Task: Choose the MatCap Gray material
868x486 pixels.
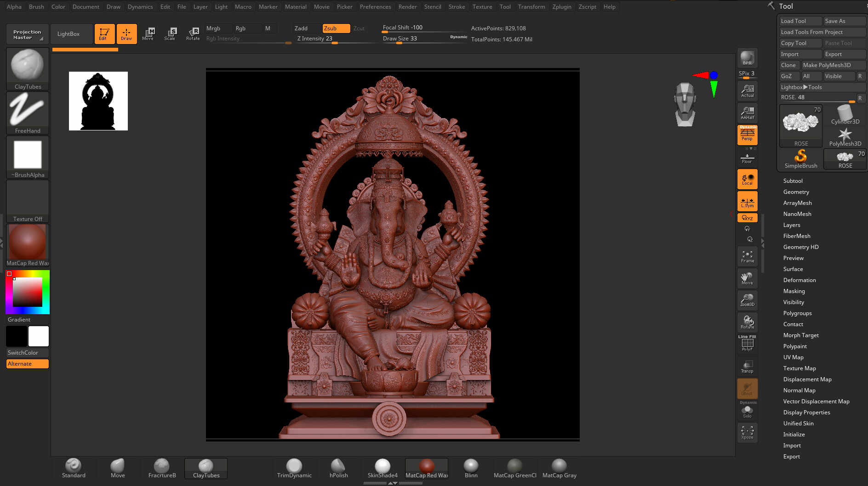Action: [559, 469]
